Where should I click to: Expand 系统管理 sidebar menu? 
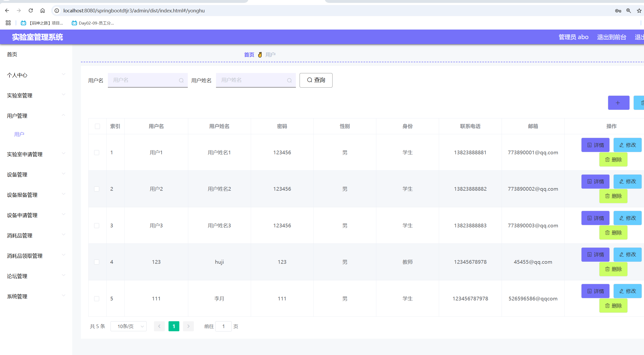point(36,296)
